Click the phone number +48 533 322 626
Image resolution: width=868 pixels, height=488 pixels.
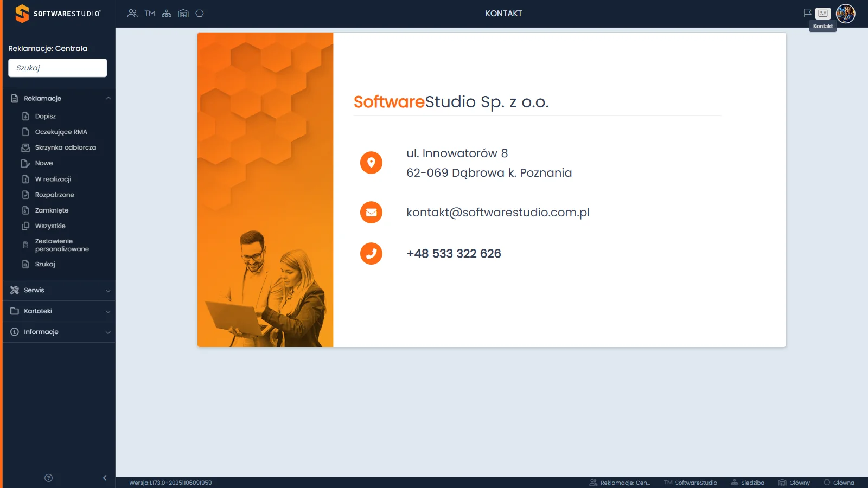click(x=454, y=254)
